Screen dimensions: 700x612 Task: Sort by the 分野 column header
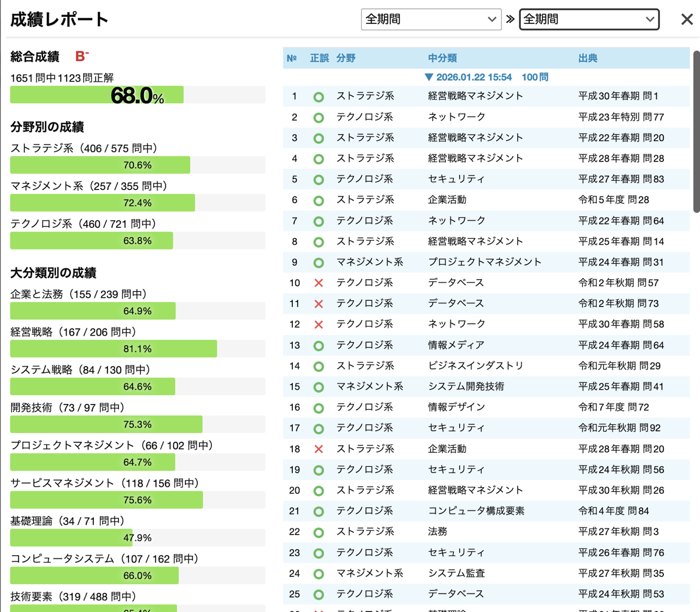tap(345, 58)
